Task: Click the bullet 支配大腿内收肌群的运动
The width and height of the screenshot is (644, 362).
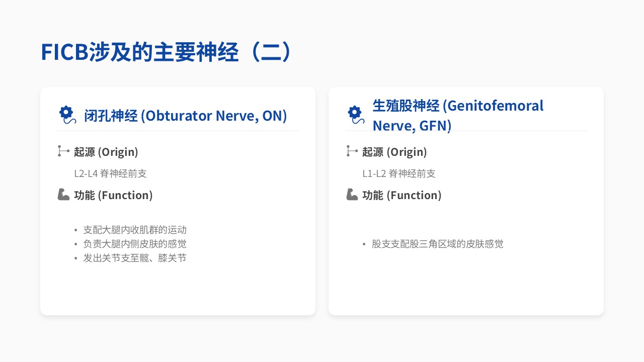Action: pyautogui.click(x=135, y=230)
